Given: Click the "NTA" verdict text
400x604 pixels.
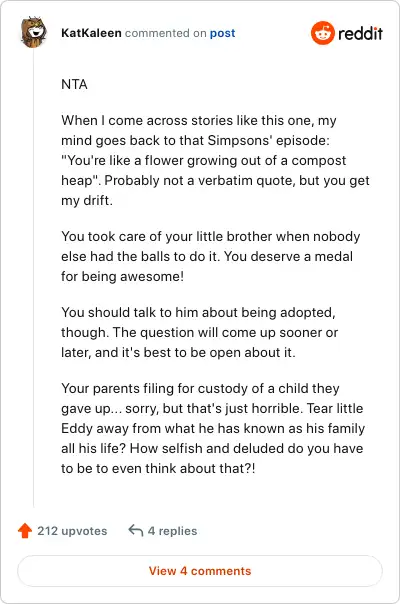Looking at the screenshot, I should [x=74, y=84].
